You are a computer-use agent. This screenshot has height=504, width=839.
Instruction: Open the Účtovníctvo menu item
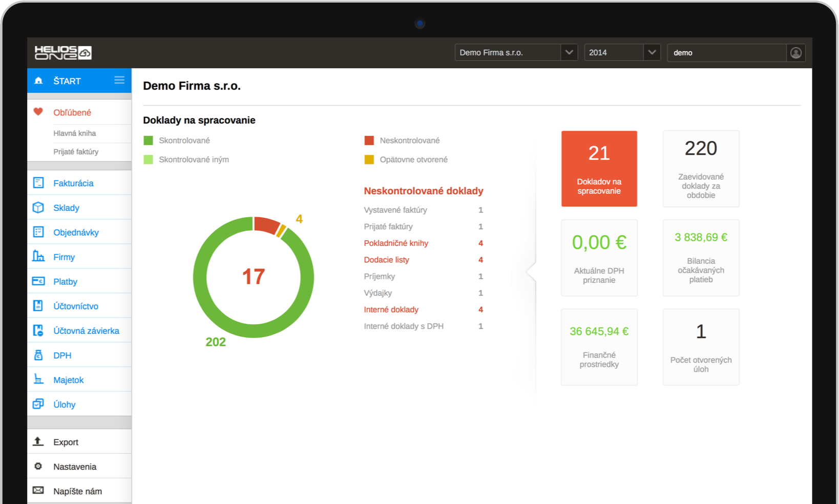pyautogui.click(x=76, y=306)
